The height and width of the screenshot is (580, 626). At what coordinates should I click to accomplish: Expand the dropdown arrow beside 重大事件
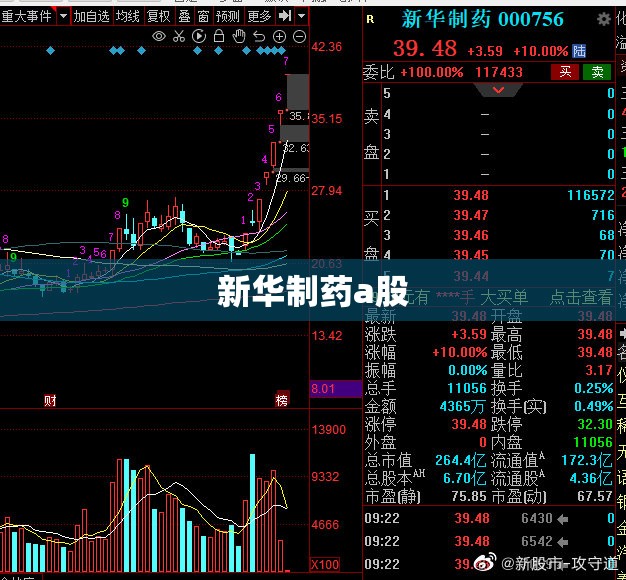(x=63, y=16)
